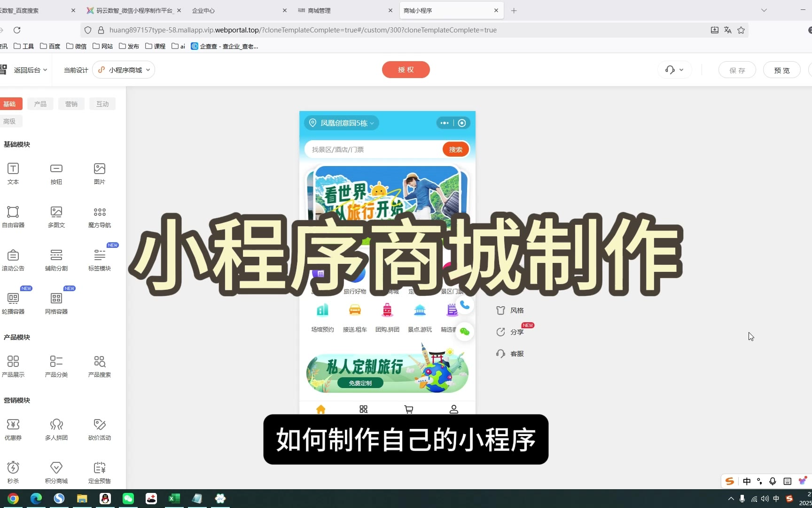
Task: Add the 优惠券 coupon module
Action: [x=13, y=429]
